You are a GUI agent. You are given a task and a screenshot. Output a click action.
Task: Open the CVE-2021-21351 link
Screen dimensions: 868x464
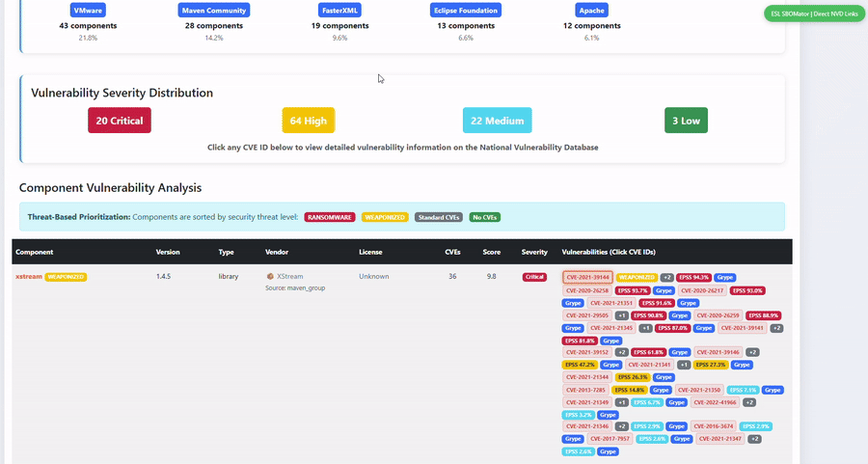coord(611,304)
